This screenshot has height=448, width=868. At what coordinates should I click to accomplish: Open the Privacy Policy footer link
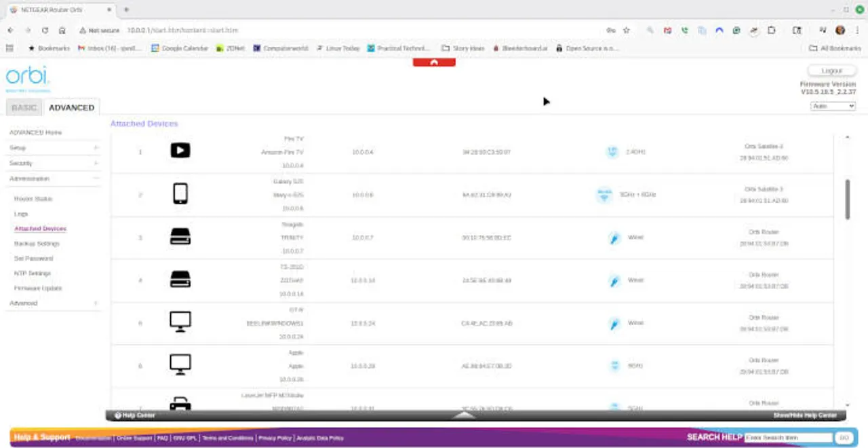(275, 438)
